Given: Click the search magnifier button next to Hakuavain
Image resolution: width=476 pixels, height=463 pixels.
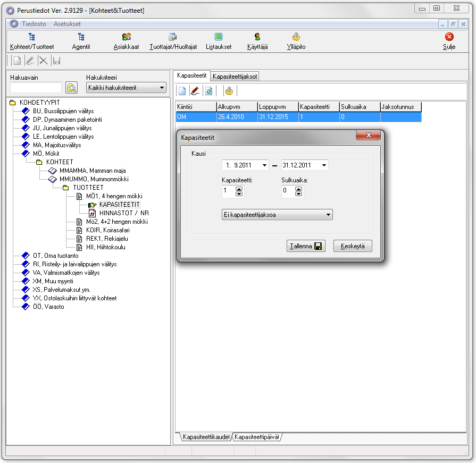Looking at the screenshot, I should click(72, 88).
